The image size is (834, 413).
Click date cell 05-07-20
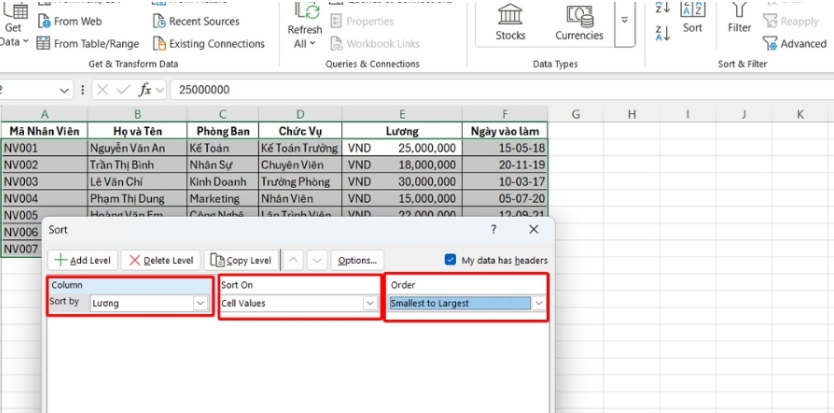coord(505,199)
